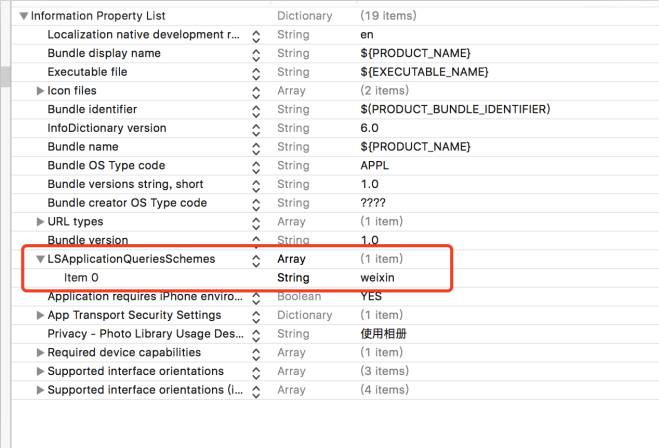Open key stepper for Bundle OS Type code
This screenshot has height=448, width=659.
[256, 167]
